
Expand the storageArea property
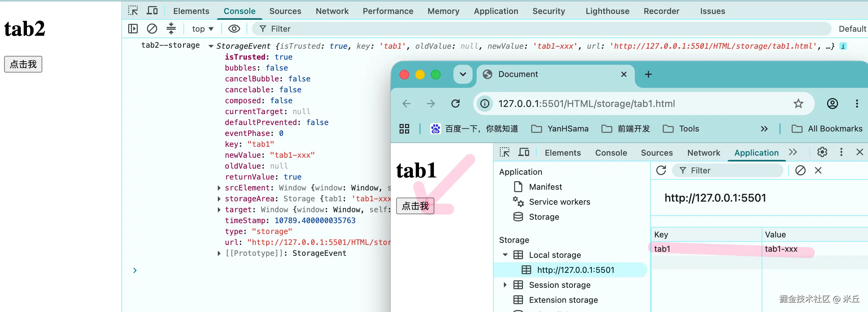pos(219,199)
